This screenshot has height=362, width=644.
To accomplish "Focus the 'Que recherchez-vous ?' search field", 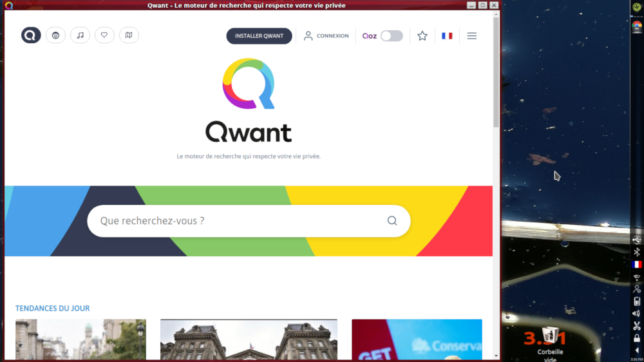I will tap(249, 221).
